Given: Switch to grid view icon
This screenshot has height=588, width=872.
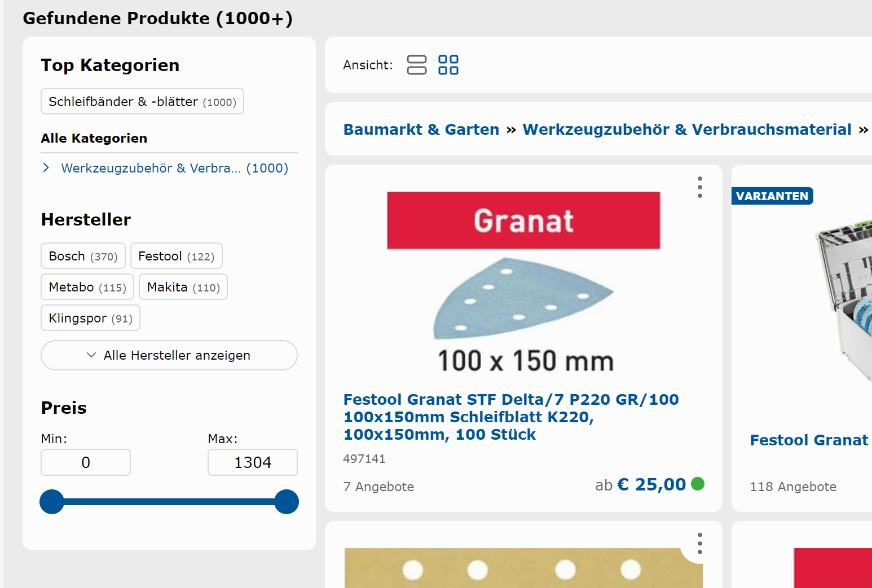Looking at the screenshot, I should 448,65.
